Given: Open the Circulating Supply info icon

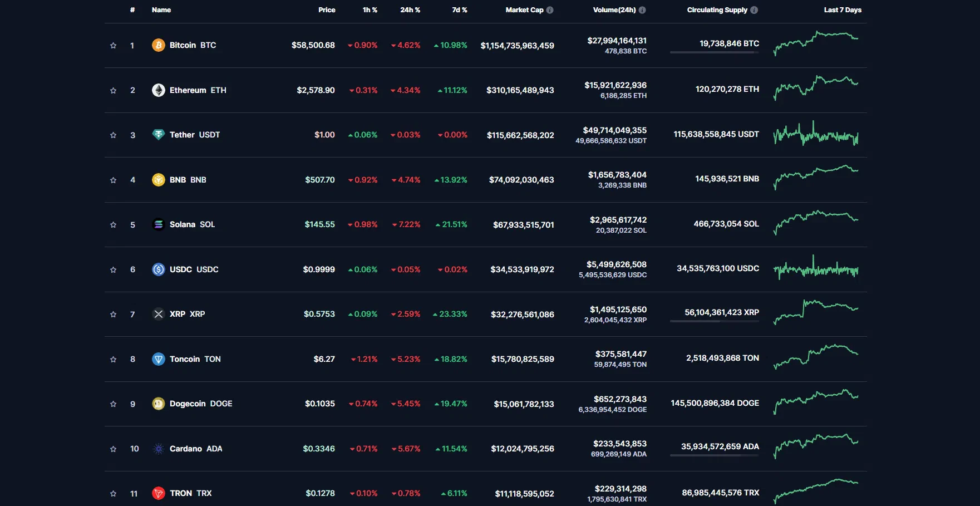Looking at the screenshot, I should tap(754, 10).
